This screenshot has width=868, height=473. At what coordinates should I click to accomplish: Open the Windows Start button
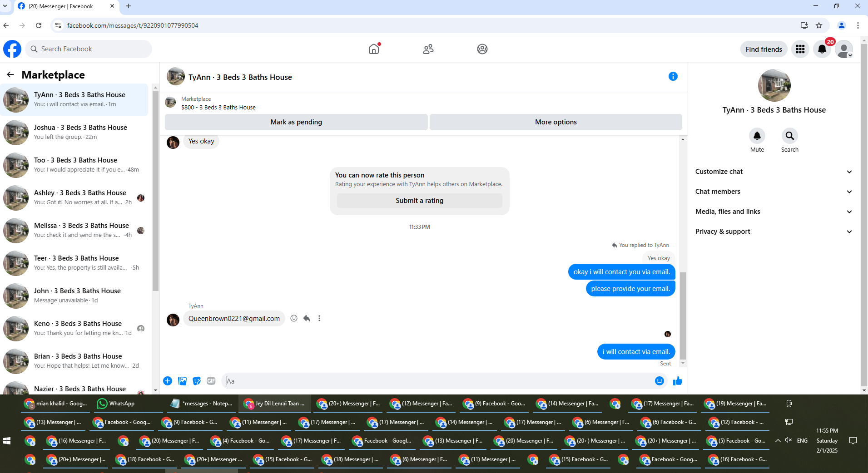click(7, 440)
